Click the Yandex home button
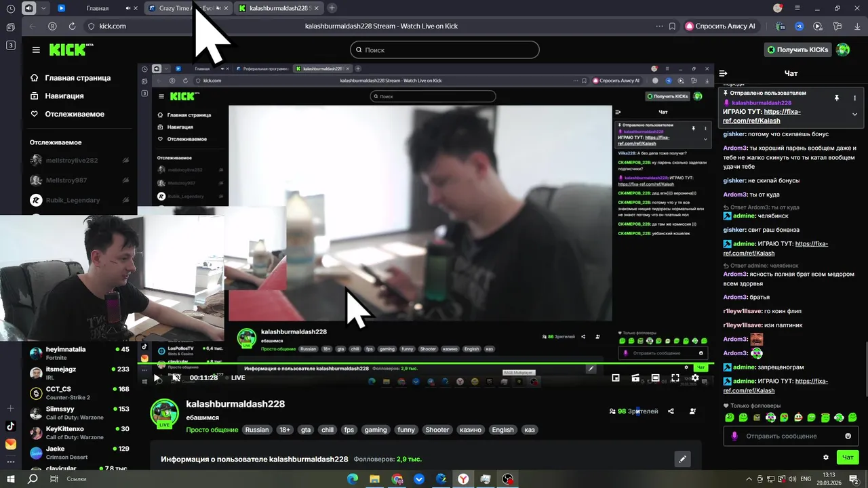The width and height of the screenshot is (868, 488). (x=52, y=26)
